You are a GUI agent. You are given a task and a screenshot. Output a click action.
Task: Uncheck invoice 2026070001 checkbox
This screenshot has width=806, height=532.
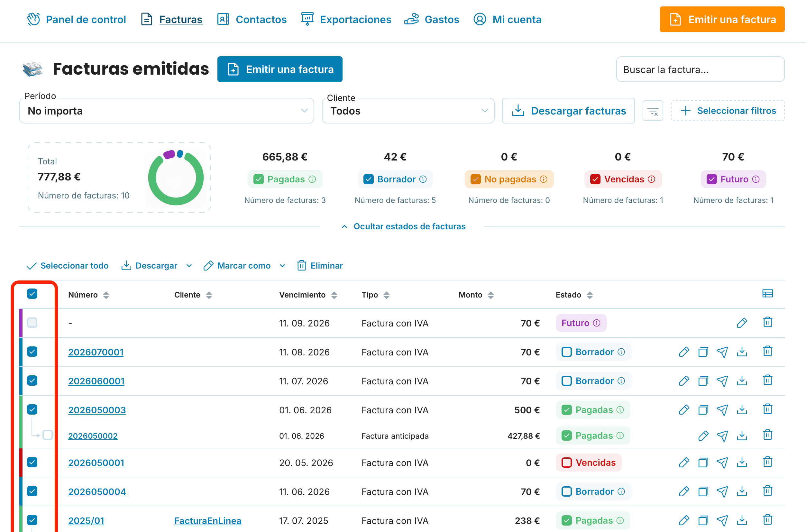click(32, 352)
